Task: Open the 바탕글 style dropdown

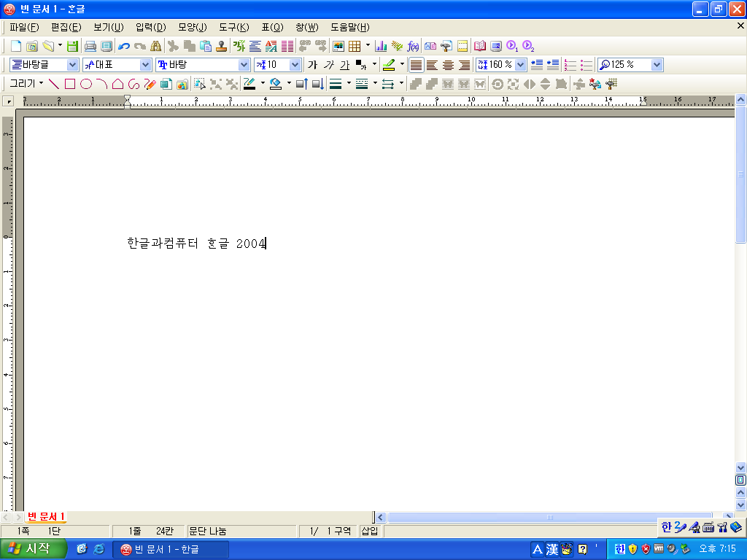Action: (x=72, y=65)
